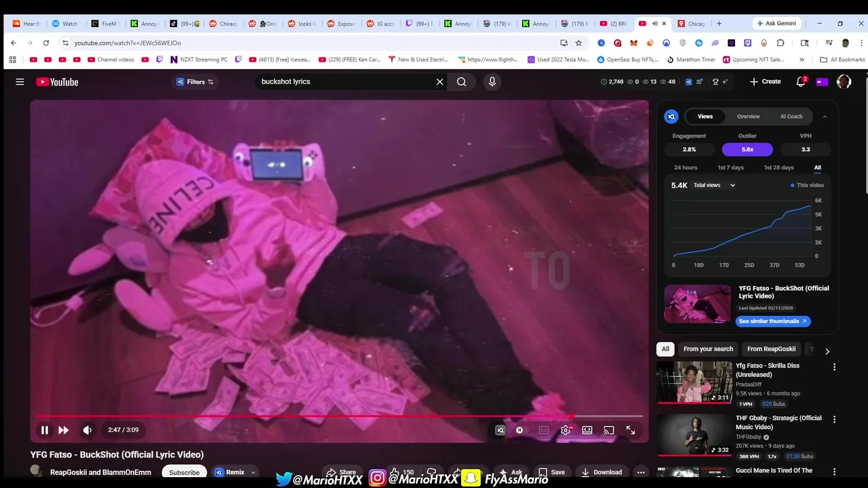The height and width of the screenshot is (488, 868).
Task: Open options for Yfg Fatso Skrilla Diss video
Action: click(834, 367)
